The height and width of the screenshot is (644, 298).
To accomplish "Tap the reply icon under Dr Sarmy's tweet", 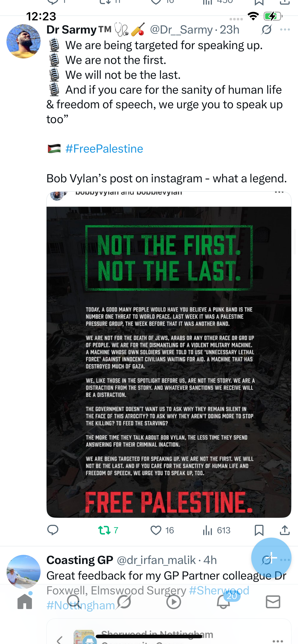I will click(53, 530).
